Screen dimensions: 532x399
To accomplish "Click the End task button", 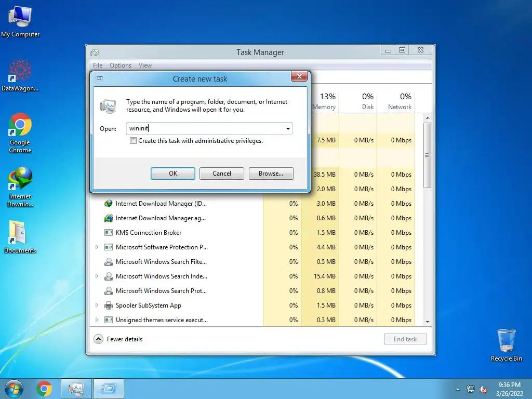I will pyautogui.click(x=405, y=339).
